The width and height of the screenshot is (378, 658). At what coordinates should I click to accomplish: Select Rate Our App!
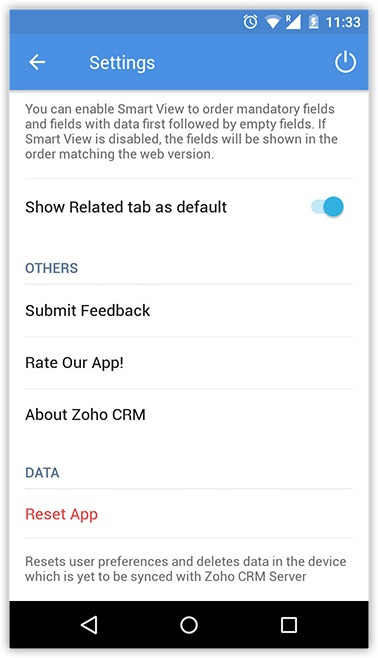click(189, 363)
